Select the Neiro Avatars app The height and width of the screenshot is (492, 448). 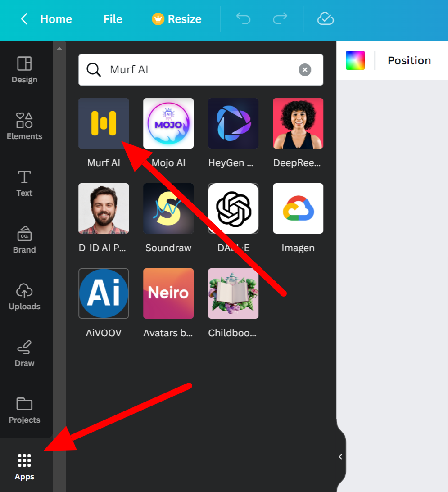(168, 293)
